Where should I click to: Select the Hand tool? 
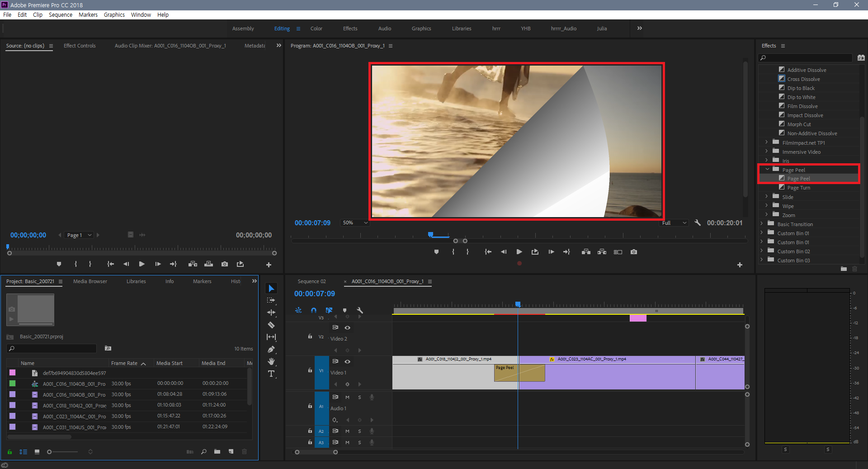(271, 361)
